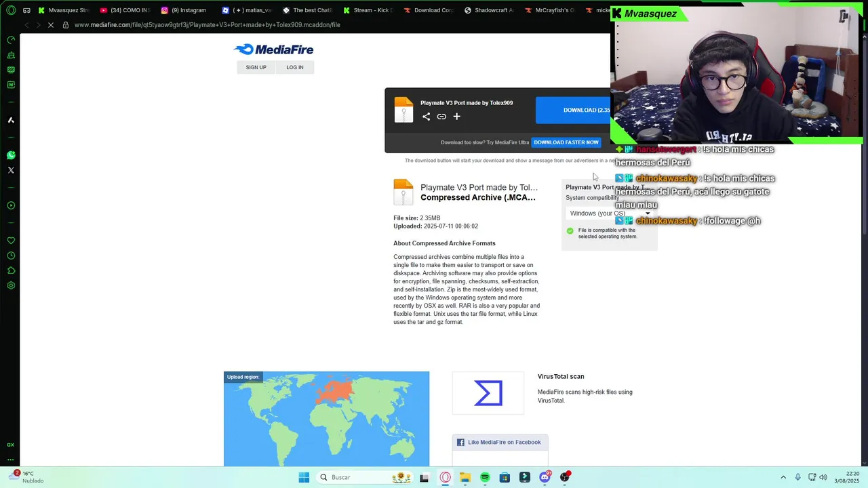Click the upload region world map
868x488 pixels.
326,419
